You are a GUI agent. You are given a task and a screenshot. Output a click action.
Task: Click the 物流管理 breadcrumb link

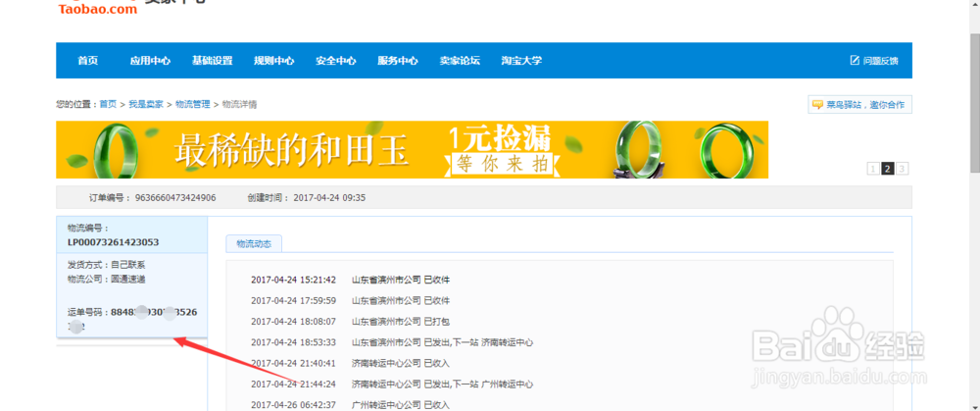pos(192,105)
